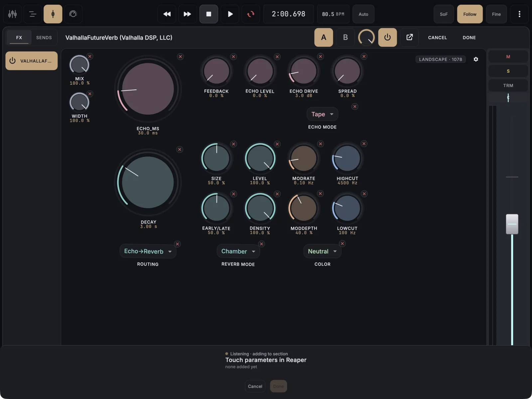The image size is (532, 399).
Task: Fast forward the transport
Action: point(188,14)
